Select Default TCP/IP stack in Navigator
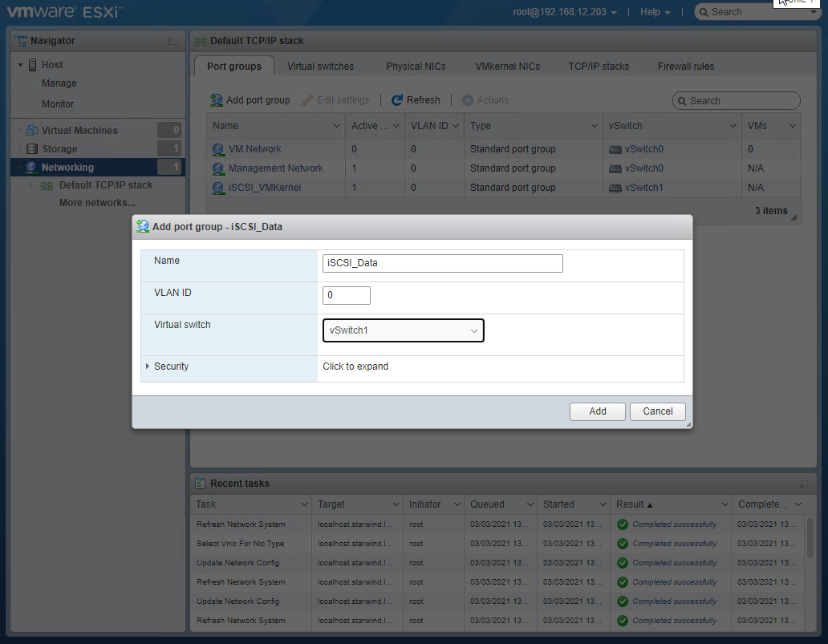The height and width of the screenshot is (644, 828). 106,185
